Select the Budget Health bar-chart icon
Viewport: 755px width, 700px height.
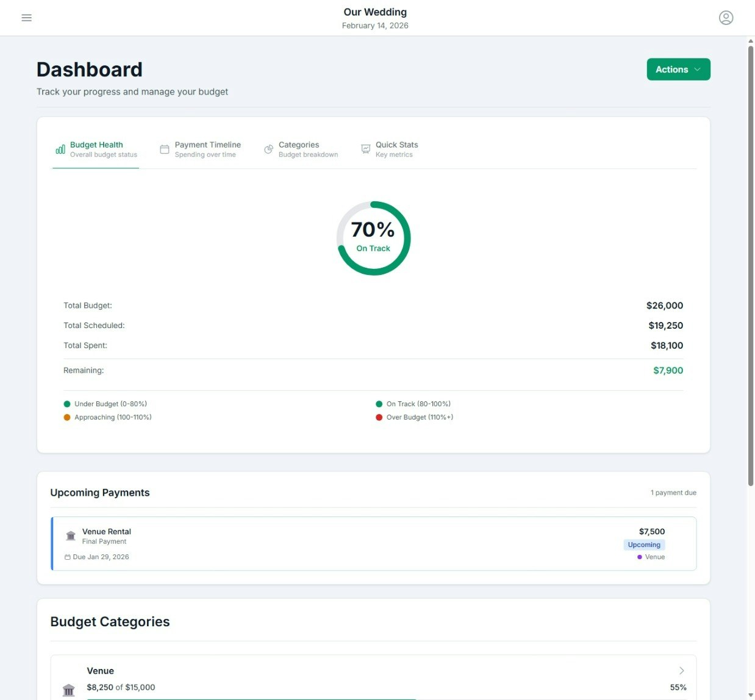[60, 149]
